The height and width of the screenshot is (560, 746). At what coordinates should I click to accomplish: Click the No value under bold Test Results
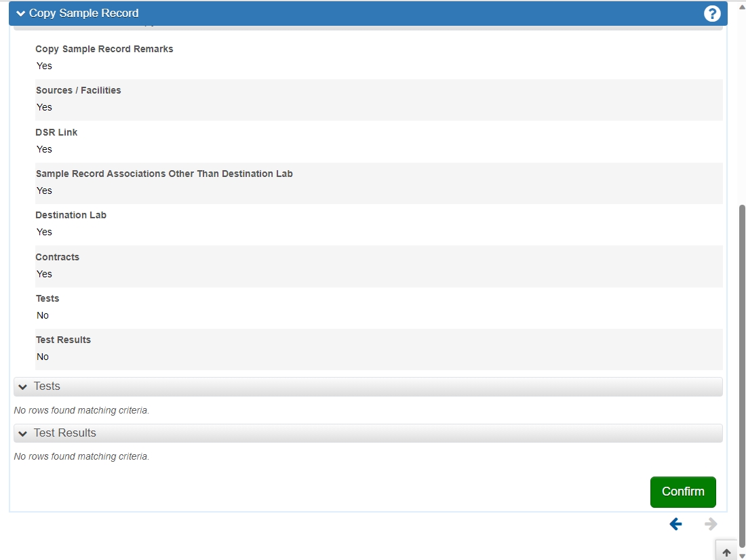point(43,357)
